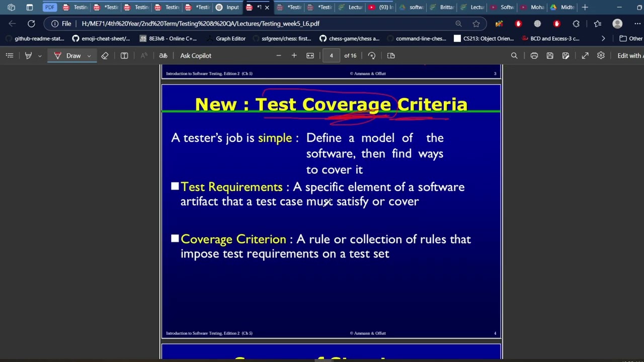The width and height of the screenshot is (644, 362).
Task: Toggle Fit to width view
Action: tap(310, 56)
